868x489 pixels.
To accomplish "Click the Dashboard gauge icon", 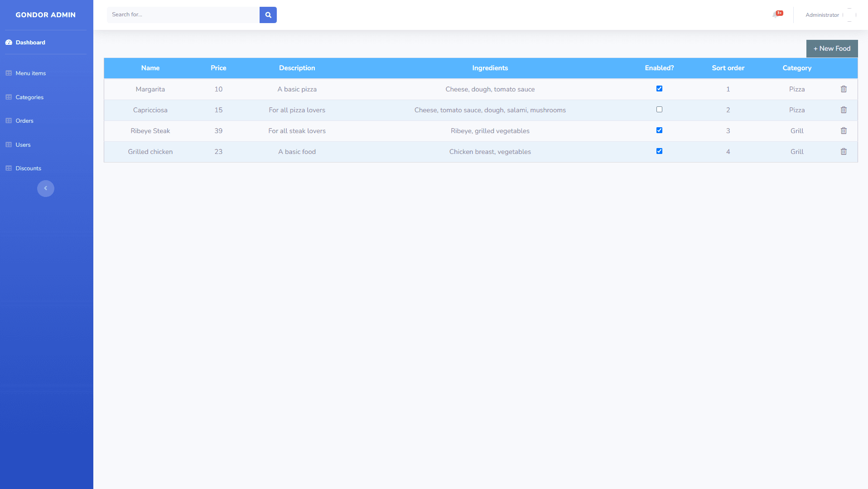I will pyautogui.click(x=9, y=43).
